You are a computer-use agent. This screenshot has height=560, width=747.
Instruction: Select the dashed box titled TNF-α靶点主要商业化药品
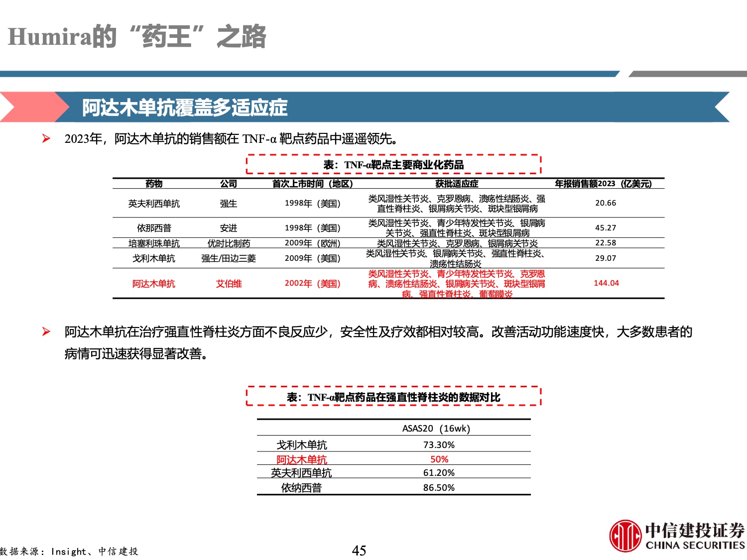pos(393,165)
